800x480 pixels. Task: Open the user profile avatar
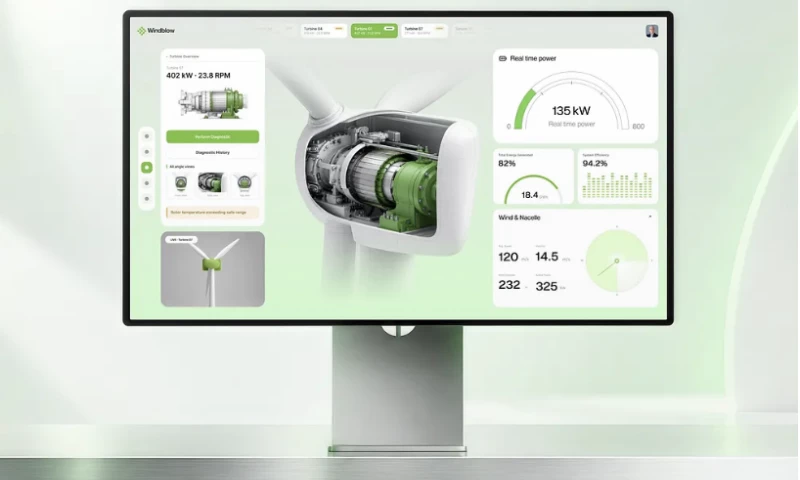[x=652, y=31]
